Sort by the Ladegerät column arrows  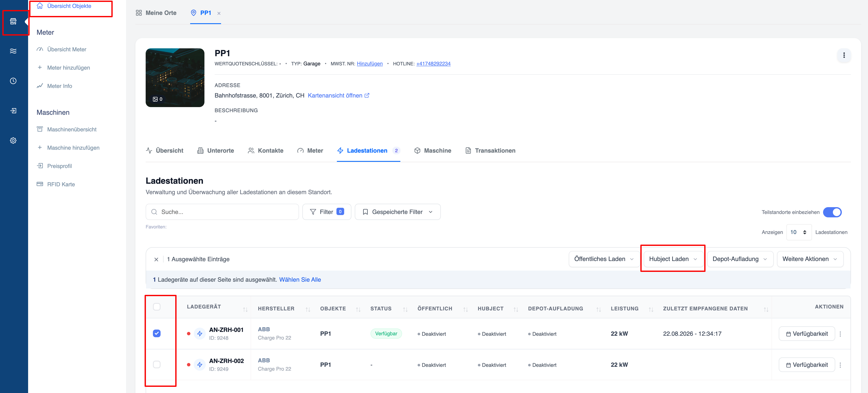click(245, 310)
